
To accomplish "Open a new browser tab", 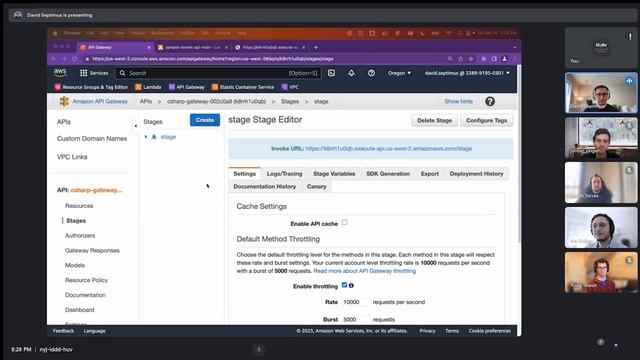I will [x=316, y=47].
